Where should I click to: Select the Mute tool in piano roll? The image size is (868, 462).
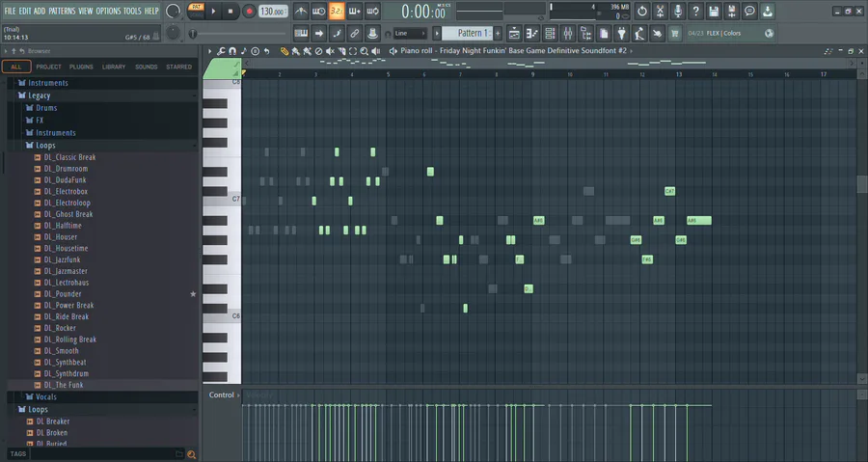click(x=330, y=51)
